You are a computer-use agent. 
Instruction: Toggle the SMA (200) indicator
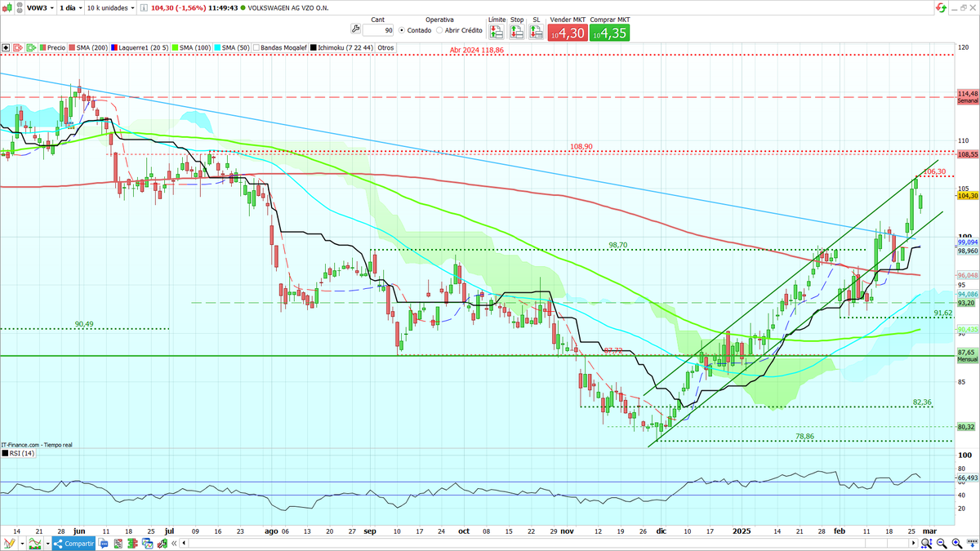[87, 47]
